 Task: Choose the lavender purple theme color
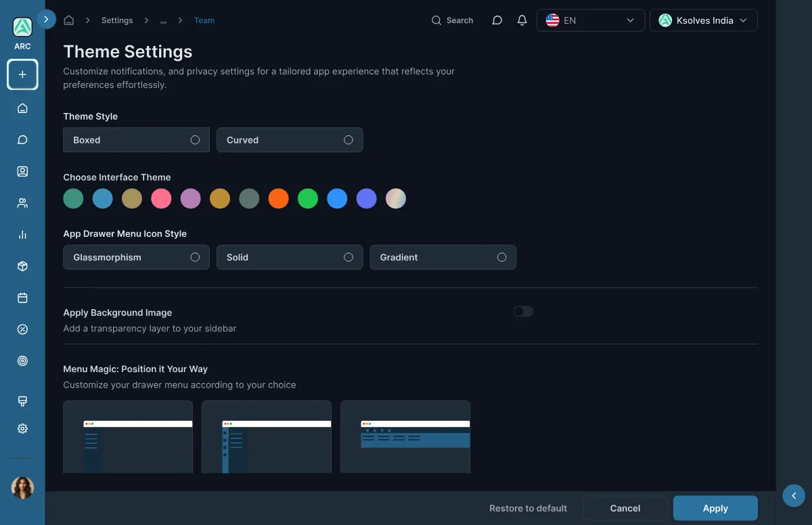pos(191,198)
